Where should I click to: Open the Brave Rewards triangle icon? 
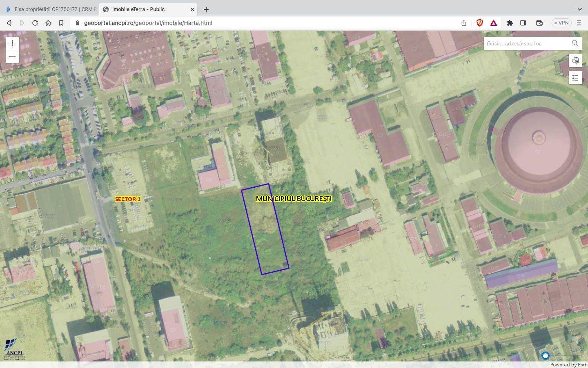(x=494, y=23)
